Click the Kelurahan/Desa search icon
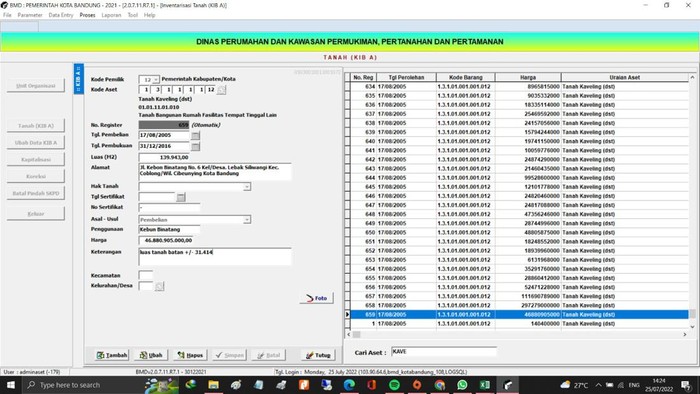This screenshot has height=394, width=700. [x=159, y=286]
